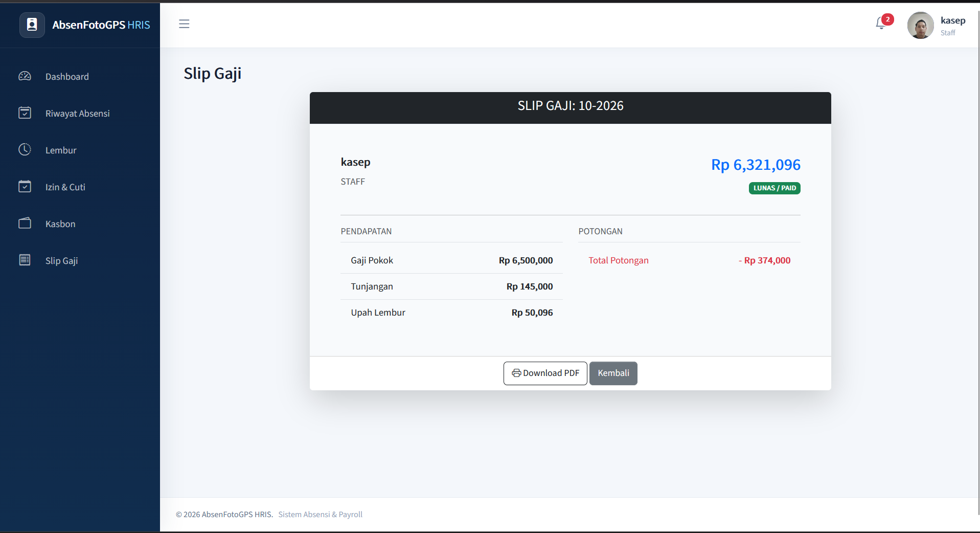Click the Lembur clock icon
The width and height of the screenshot is (980, 533).
pos(25,149)
